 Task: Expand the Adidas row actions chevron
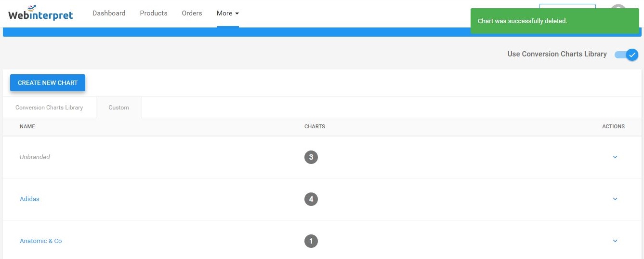point(615,199)
